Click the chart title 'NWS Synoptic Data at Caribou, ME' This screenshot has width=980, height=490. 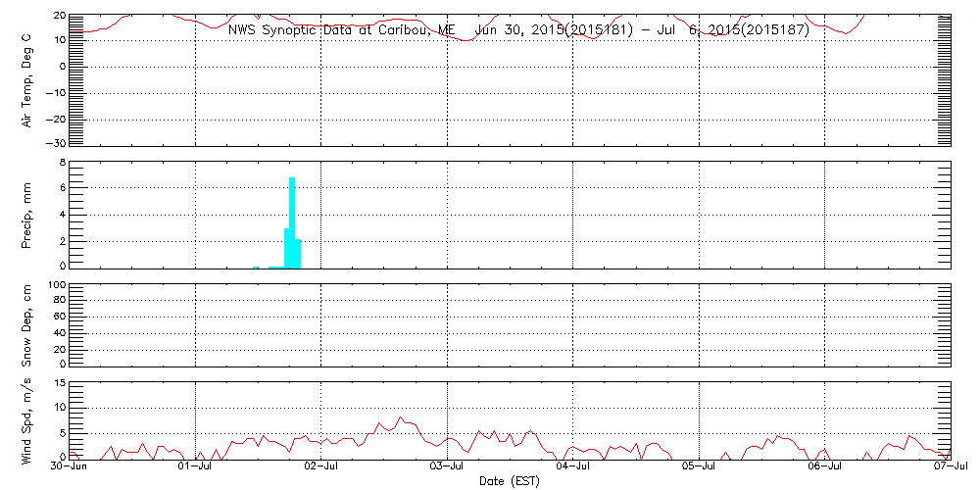[341, 30]
